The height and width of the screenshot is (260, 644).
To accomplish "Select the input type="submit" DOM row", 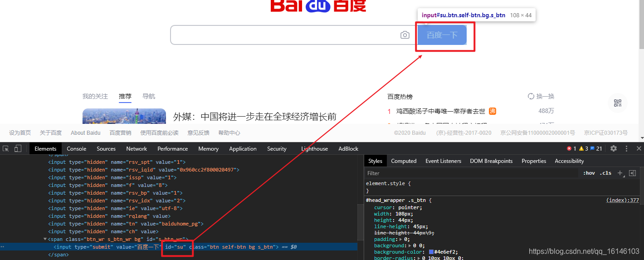I will click(x=179, y=247).
